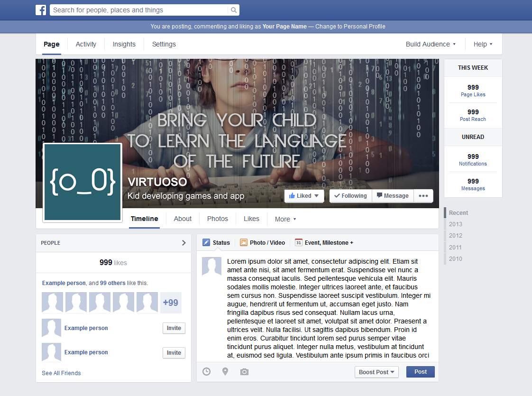The width and height of the screenshot is (532, 396).
Task: Click the VIRTUOSO page name
Action: tap(157, 182)
